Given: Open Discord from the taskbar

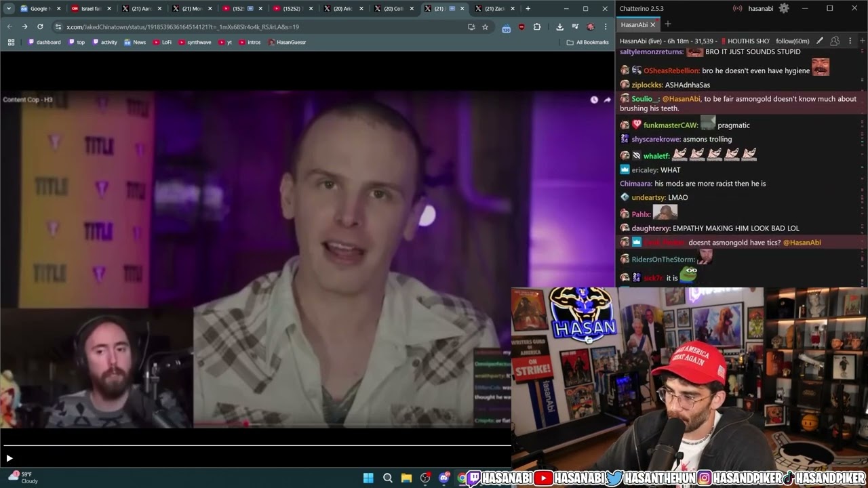Looking at the screenshot, I should click(x=444, y=478).
